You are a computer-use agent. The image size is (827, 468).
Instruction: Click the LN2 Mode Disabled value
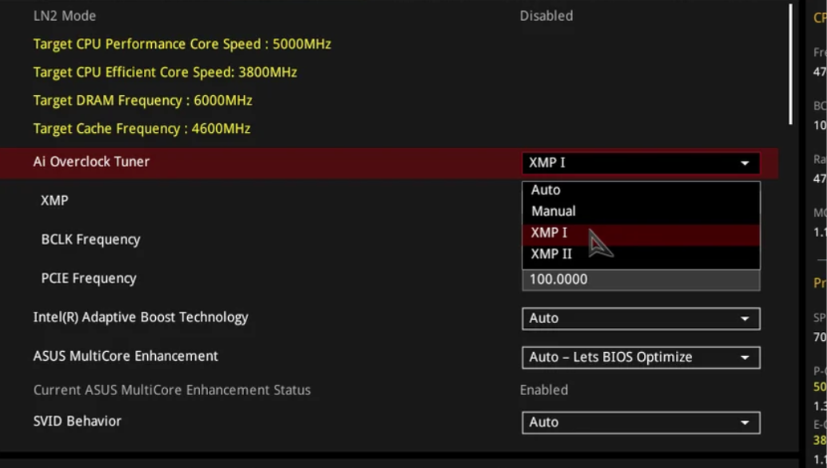(546, 16)
